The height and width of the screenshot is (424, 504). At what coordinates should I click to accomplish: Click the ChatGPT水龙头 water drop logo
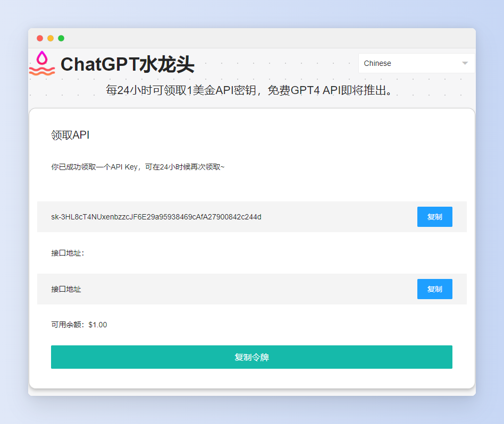tap(42, 63)
